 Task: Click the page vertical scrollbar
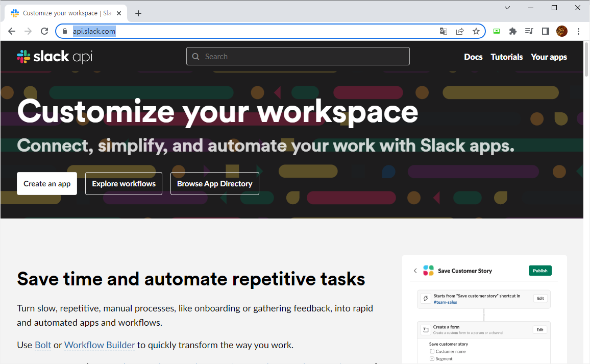point(586,59)
